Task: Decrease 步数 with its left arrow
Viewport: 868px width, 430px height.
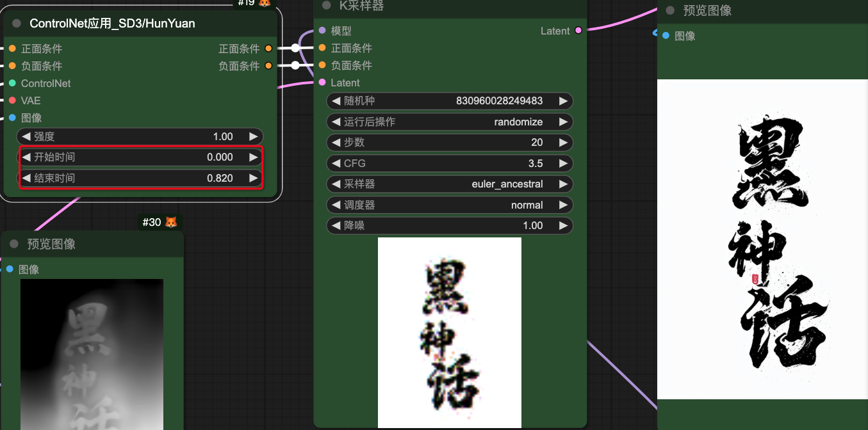Action: pos(336,142)
